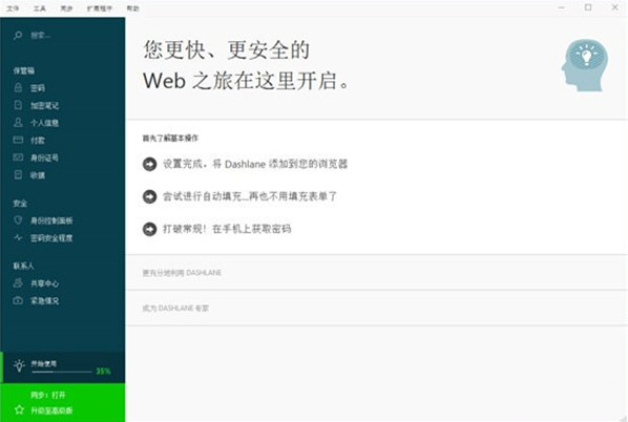Open 密码安全程度 password health icon
The image size is (628, 422).
[18, 237]
